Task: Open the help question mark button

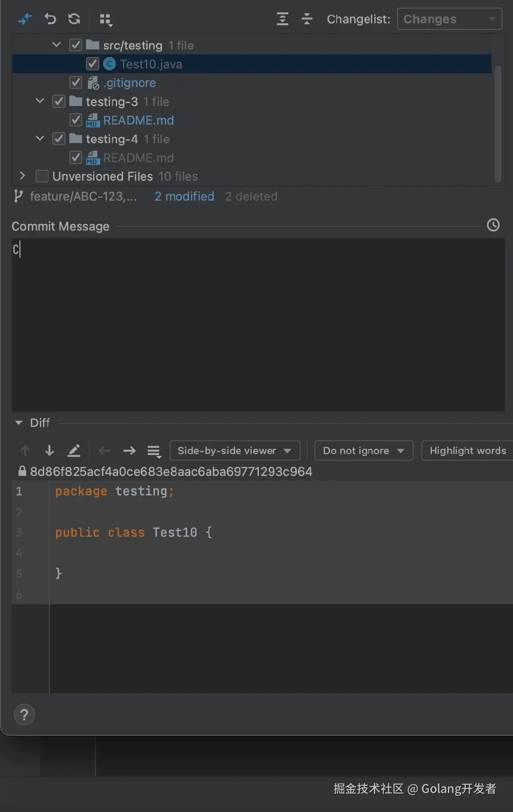Action: [x=25, y=715]
